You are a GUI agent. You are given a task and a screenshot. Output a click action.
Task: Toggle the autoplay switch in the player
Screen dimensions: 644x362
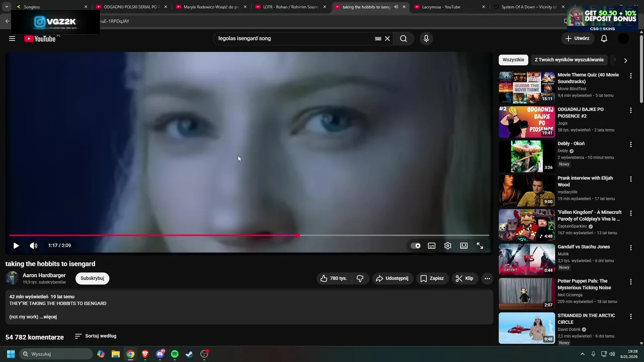pyautogui.click(x=416, y=246)
